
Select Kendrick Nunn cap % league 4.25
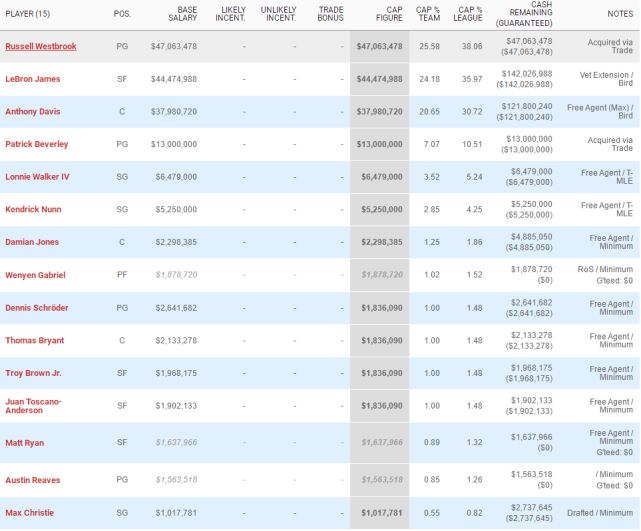tap(474, 209)
